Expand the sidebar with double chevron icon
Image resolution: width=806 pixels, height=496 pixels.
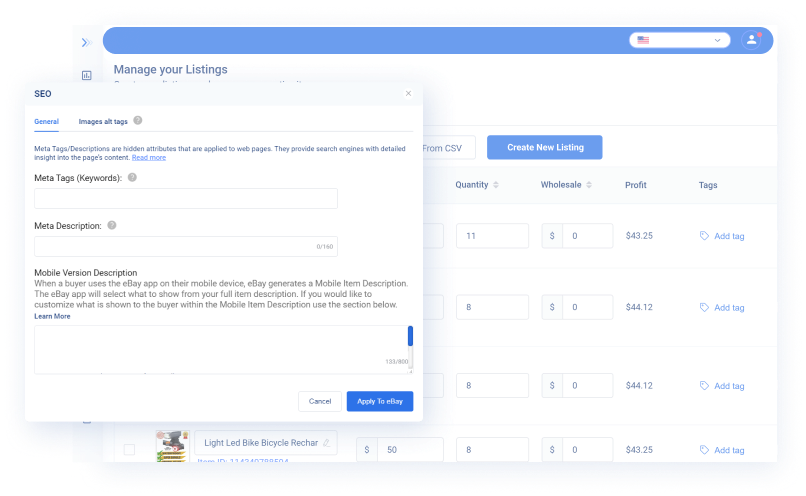[x=86, y=43]
